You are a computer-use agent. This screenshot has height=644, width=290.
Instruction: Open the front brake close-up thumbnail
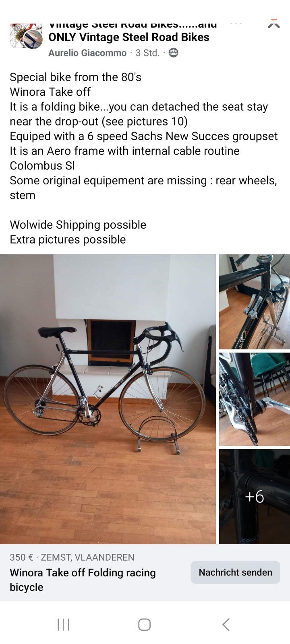tap(255, 302)
